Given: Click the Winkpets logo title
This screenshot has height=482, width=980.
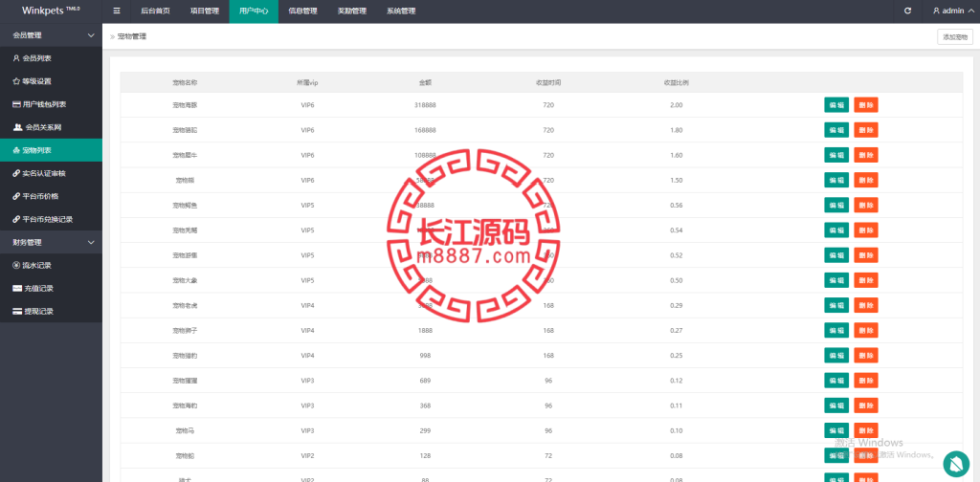Looking at the screenshot, I should [52, 11].
